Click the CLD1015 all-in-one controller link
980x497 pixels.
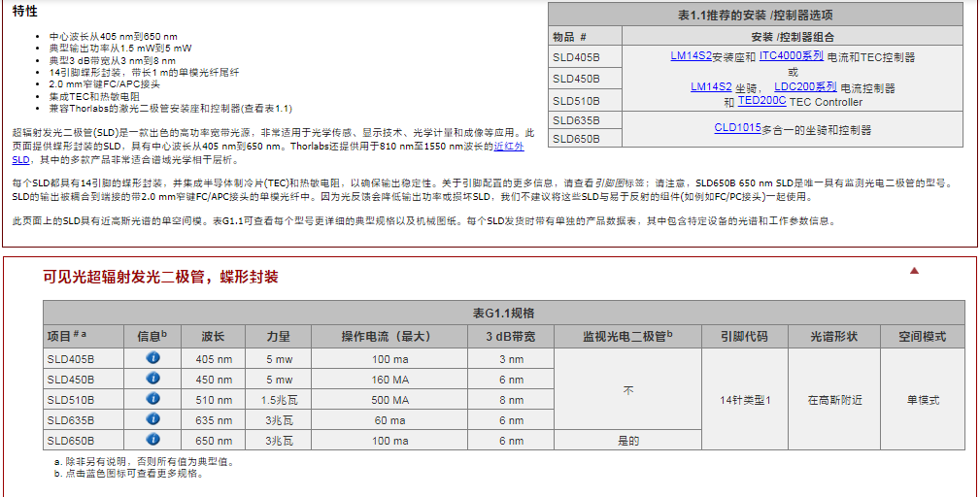coord(737,128)
